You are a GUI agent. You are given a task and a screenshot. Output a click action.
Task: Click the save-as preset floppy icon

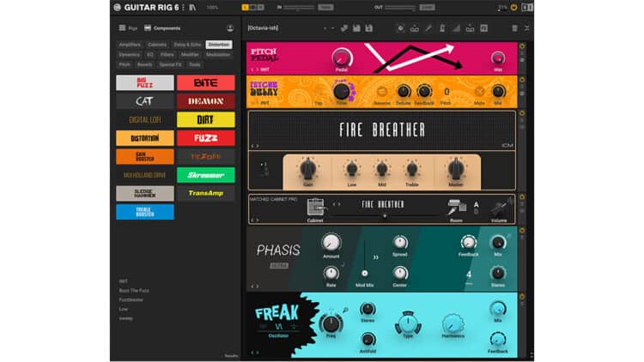click(x=369, y=28)
